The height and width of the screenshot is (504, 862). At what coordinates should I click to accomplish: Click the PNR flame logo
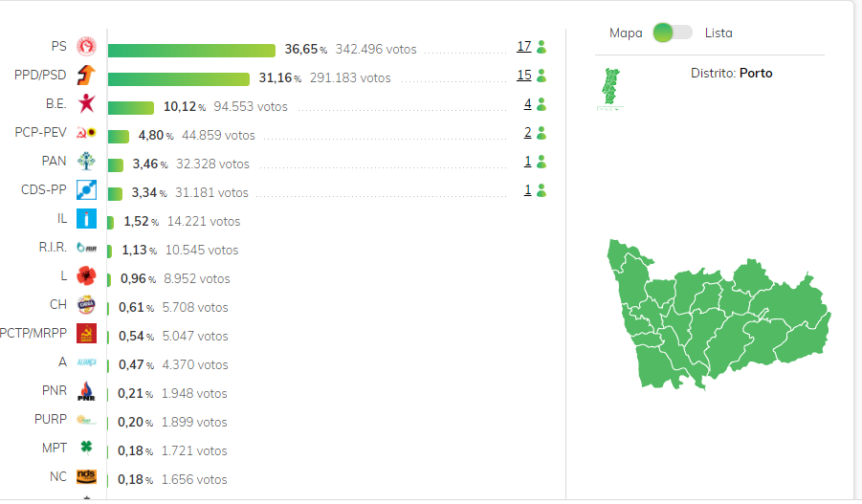[x=86, y=391]
